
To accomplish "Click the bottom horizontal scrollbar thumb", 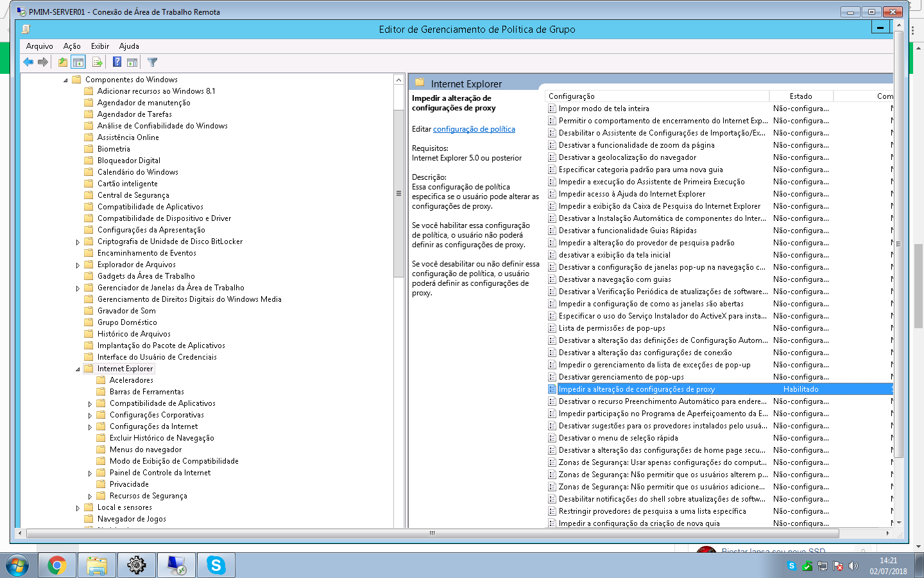I will pos(432,533).
